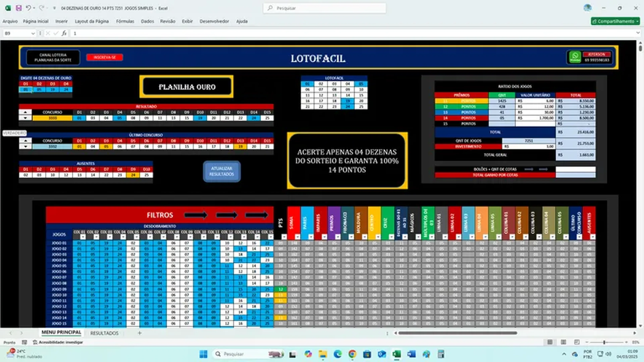The image size is (644, 362).
Task: Select the D1 golden number input cell
Action: 25,89
